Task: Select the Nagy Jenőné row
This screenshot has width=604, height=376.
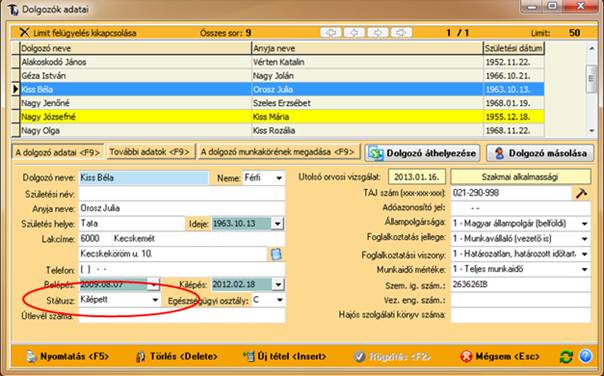Action: coord(282,103)
